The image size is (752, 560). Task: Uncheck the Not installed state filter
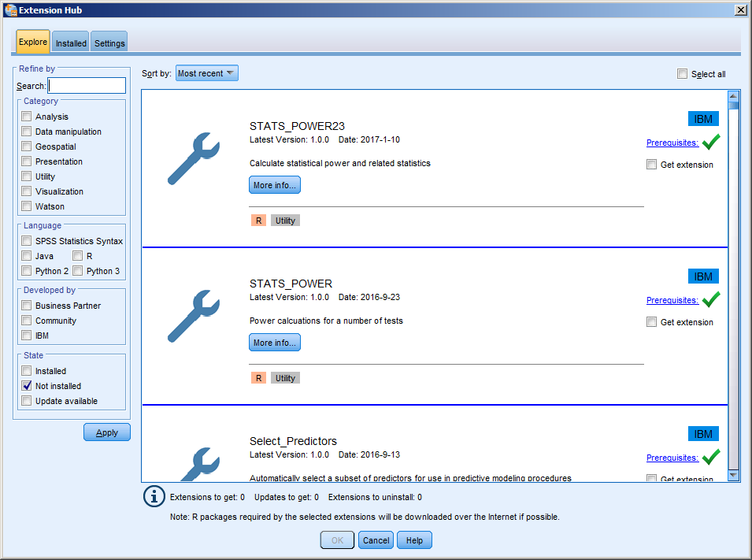pos(27,386)
